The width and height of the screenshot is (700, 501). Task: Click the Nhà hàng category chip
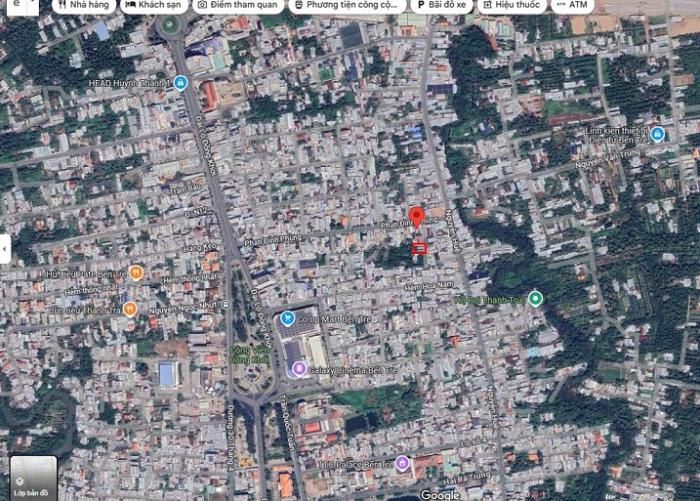pyautogui.click(x=83, y=5)
